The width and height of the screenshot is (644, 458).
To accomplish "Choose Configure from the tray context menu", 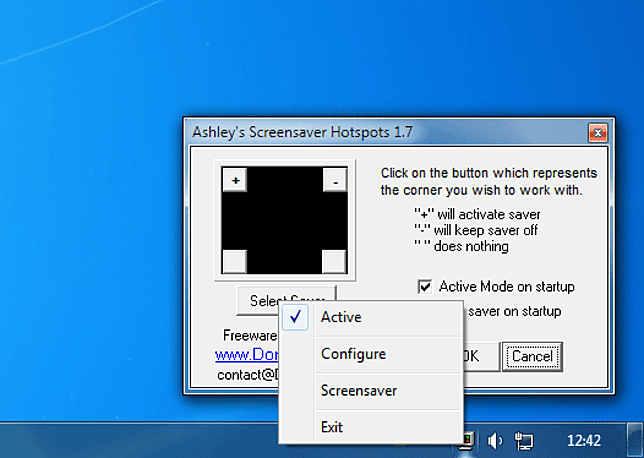I will click(353, 354).
